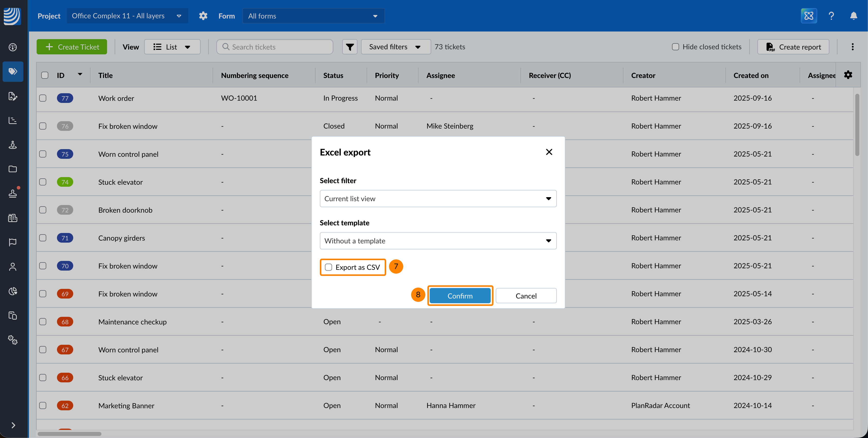Click the Status column header
Viewport: 868px width, 438px height.
[x=333, y=75]
